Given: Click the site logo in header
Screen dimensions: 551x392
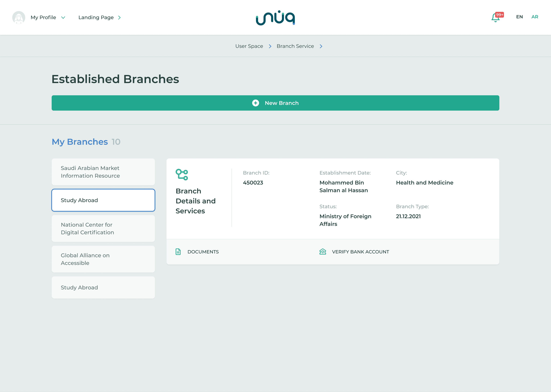Looking at the screenshot, I should point(275,18).
